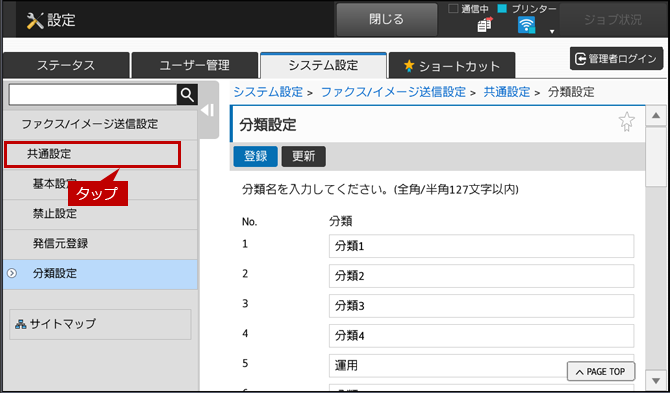Viewport: 670px width, 393px height.
Task: Click the wrench settings icon
Action: [x=35, y=20]
